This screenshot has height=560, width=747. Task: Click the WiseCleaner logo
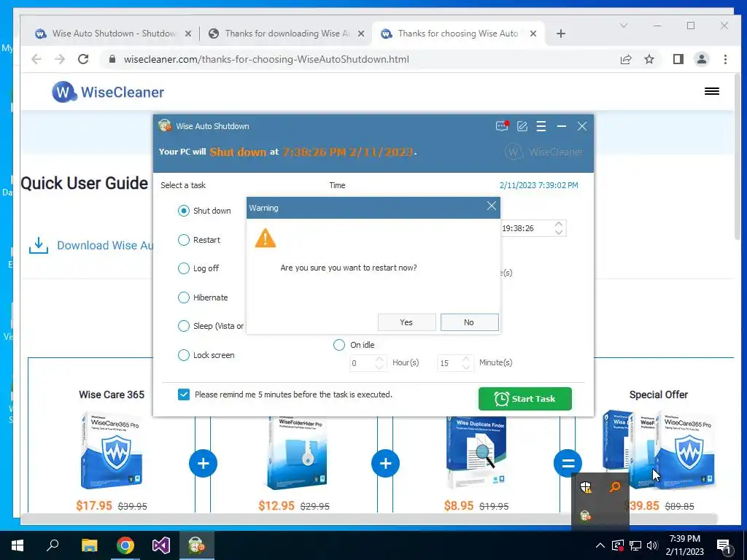tap(108, 91)
